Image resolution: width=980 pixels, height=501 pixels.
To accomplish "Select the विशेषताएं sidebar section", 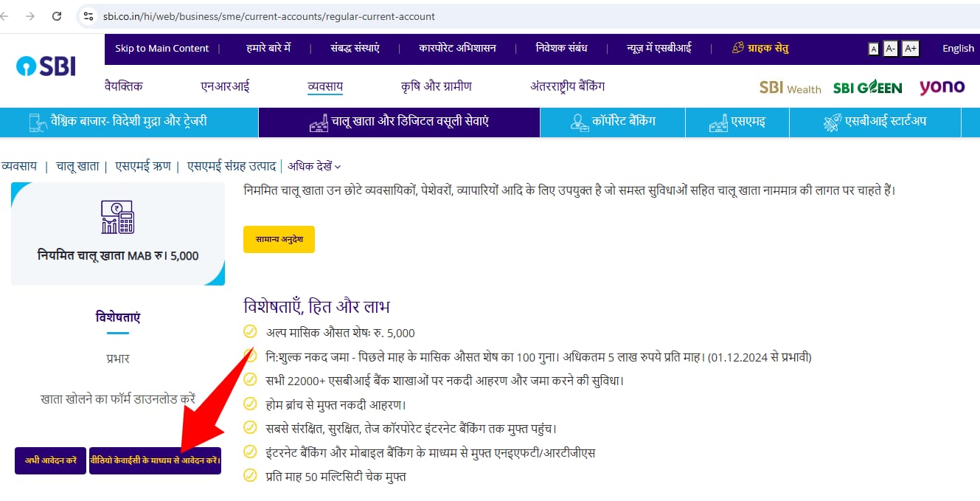I will pyautogui.click(x=118, y=318).
